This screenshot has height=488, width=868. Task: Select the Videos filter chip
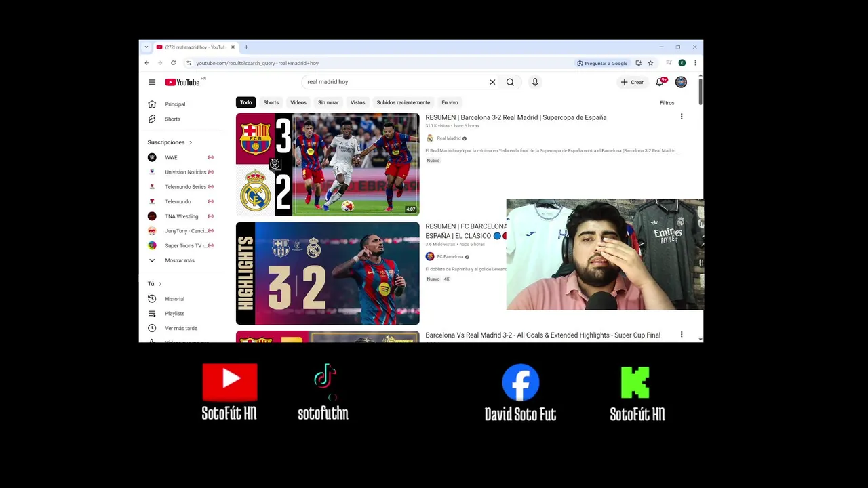point(298,102)
